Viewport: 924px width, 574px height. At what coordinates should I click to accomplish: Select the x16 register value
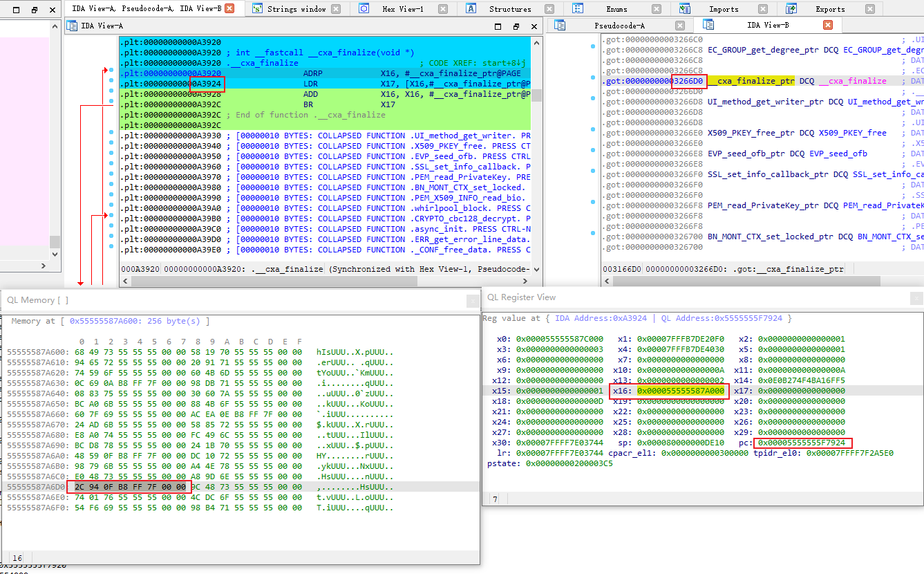[x=680, y=391]
